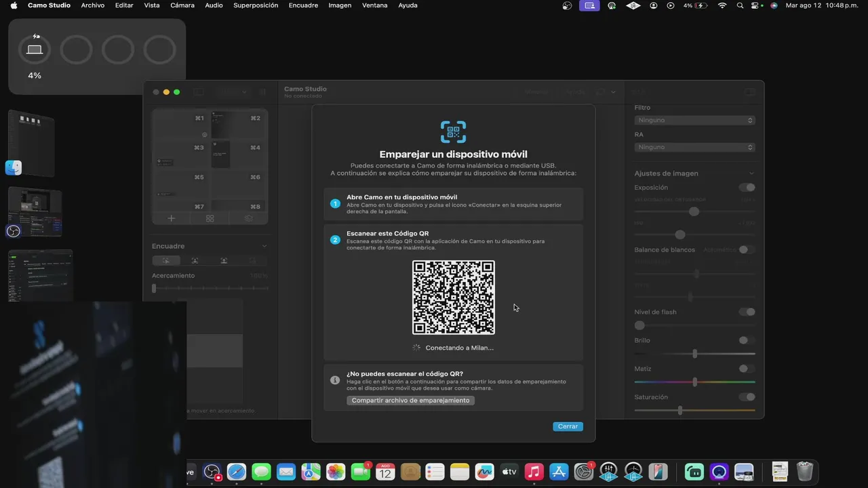
Task: Open the Editar menu
Action: click(x=124, y=5)
